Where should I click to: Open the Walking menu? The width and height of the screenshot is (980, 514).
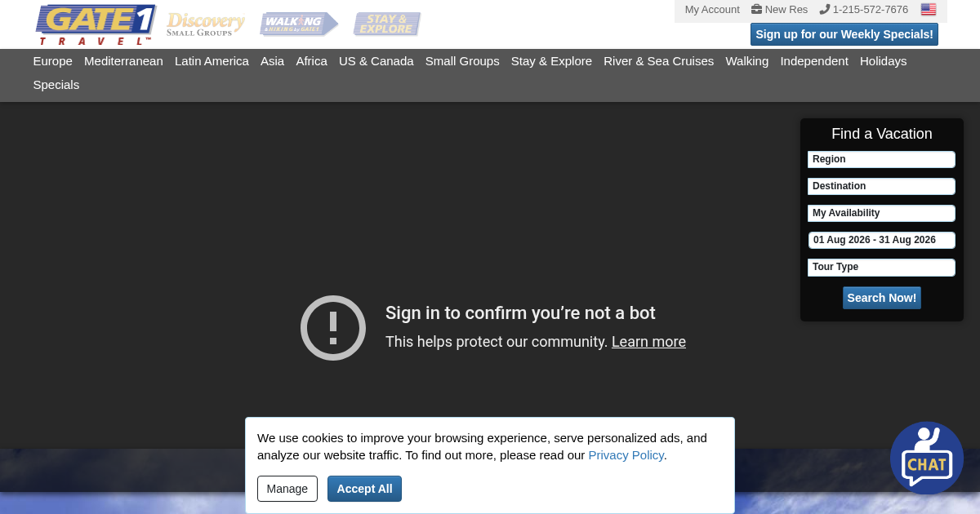pyautogui.click(x=746, y=61)
